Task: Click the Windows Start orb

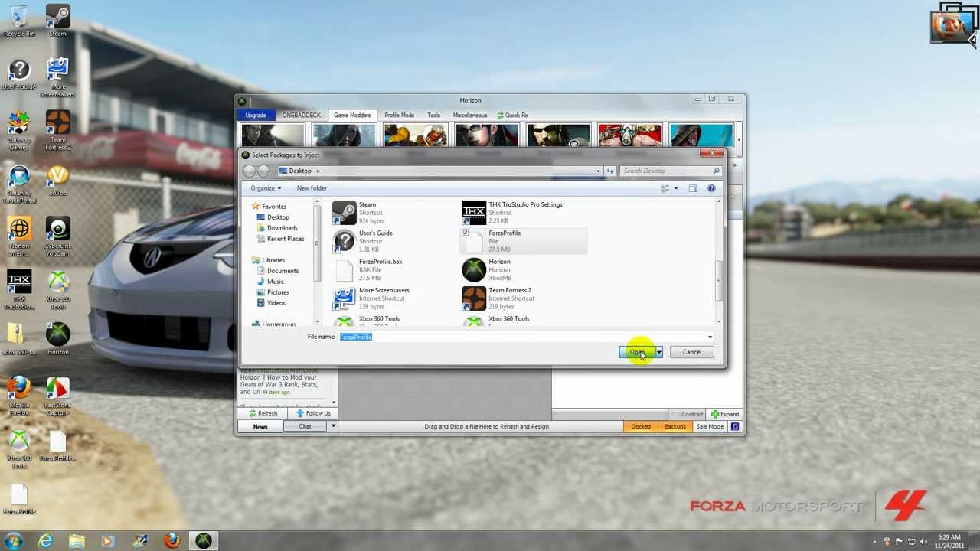Action: pyautogui.click(x=13, y=541)
